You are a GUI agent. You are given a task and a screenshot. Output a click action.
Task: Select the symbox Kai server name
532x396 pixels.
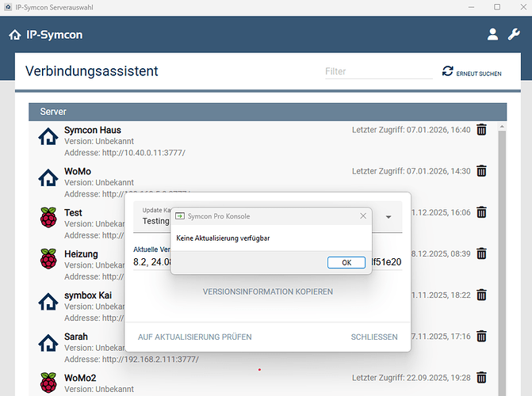(88, 295)
